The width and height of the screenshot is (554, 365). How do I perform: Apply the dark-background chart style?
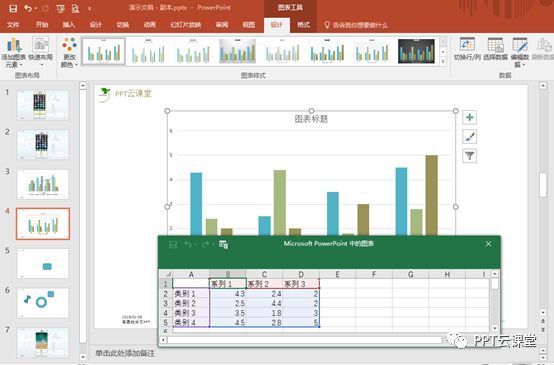click(416, 52)
